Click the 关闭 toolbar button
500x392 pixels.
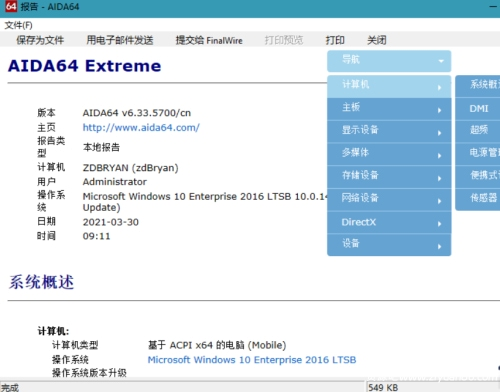[x=377, y=40]
